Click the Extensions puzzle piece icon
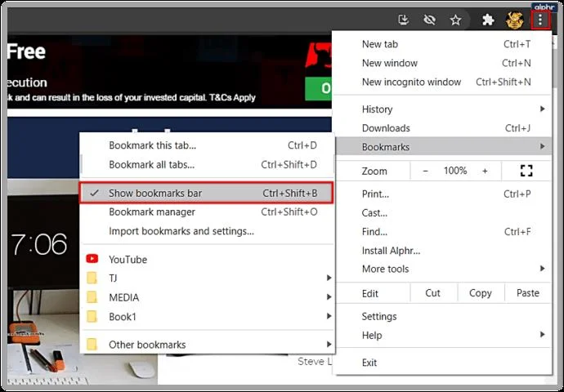 488,20
